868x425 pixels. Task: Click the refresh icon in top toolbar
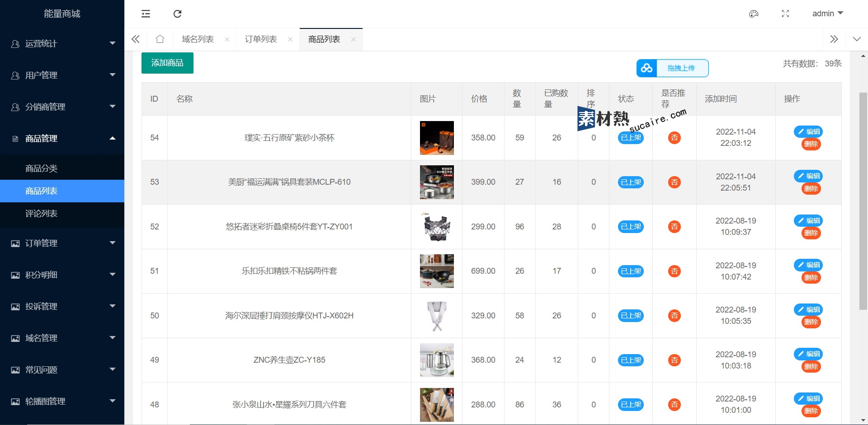pyautogui.click(x=177, y=14)
